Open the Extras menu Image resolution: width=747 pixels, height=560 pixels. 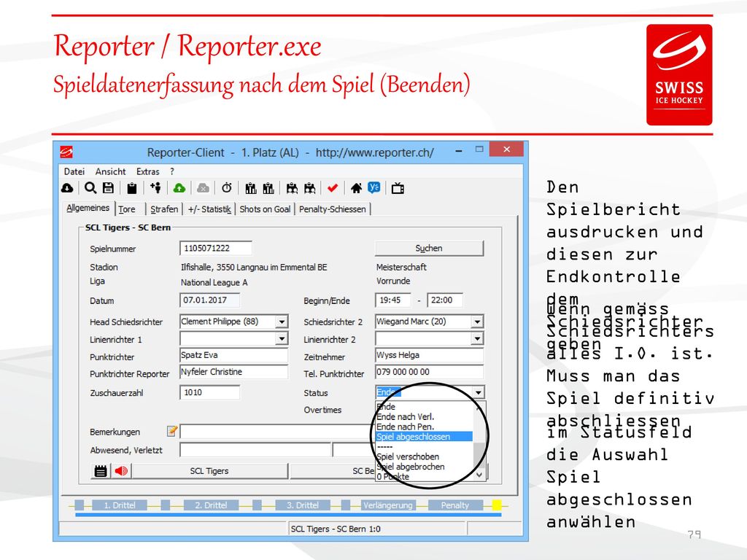pos(147,171)
